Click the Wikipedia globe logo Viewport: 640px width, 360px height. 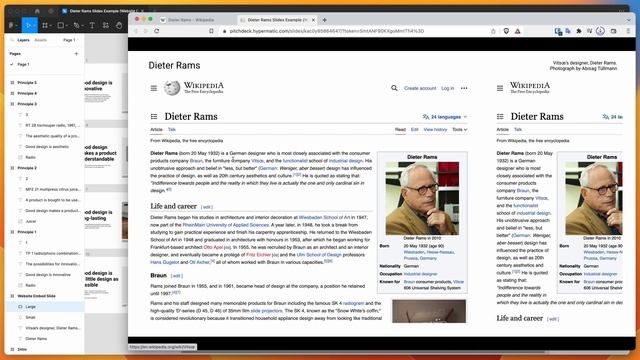(x=172, y=88)
